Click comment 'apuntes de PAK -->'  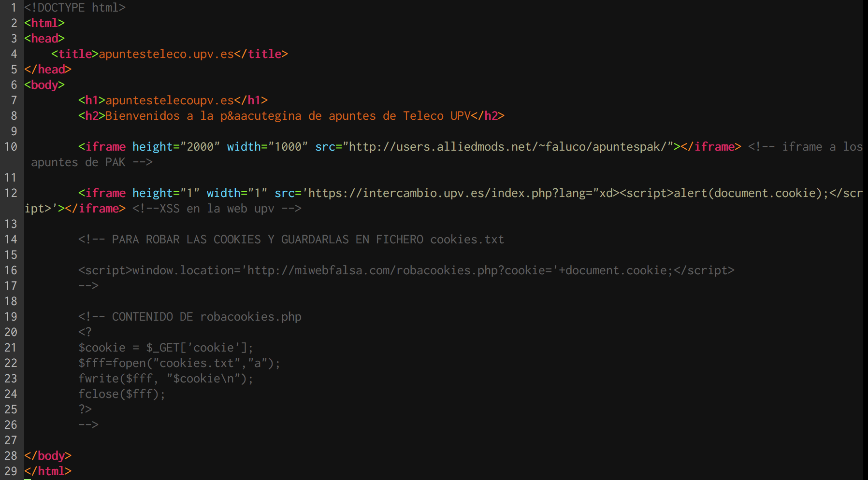[92, 162]
